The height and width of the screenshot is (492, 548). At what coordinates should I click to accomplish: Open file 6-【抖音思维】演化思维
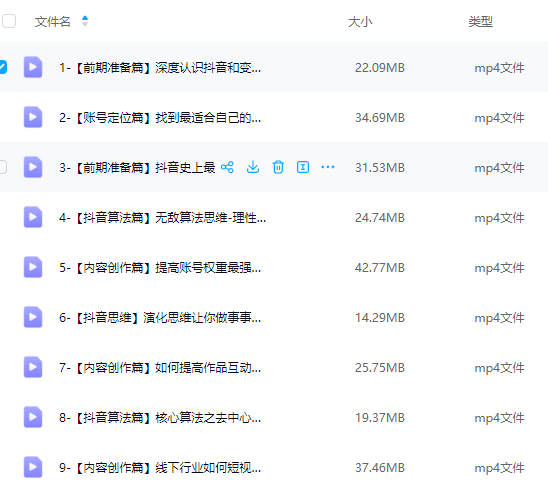tap(160, 318)
